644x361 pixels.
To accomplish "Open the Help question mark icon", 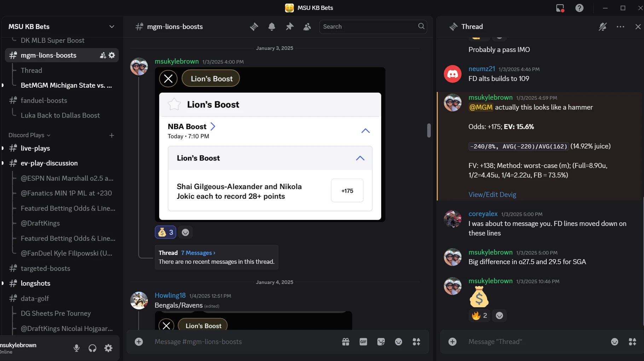I will tap(579, 8).
